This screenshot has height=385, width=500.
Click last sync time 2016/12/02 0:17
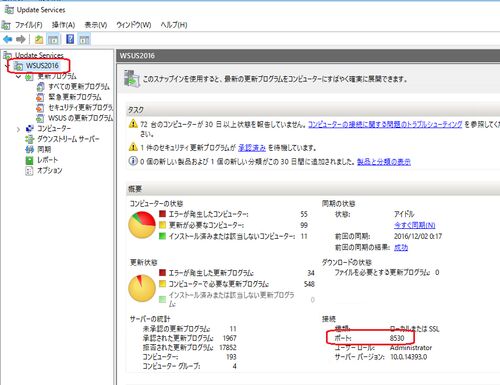click(x=418, y=236)
